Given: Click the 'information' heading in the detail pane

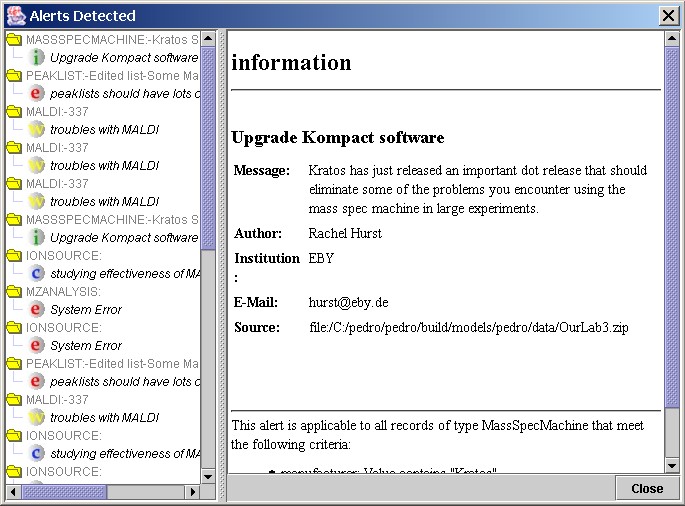Looking at the screenshot, I should [x=291, y=62].
